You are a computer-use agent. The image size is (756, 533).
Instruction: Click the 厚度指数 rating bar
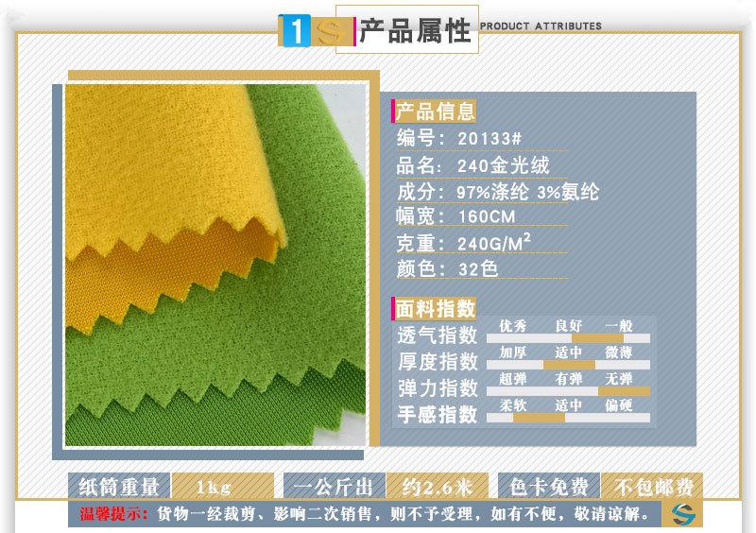pyautogui.click(x=568, y=364)
